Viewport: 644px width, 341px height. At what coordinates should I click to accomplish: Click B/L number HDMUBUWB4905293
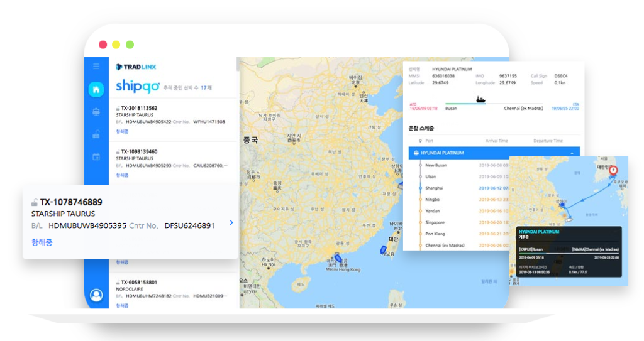[148, 166]
